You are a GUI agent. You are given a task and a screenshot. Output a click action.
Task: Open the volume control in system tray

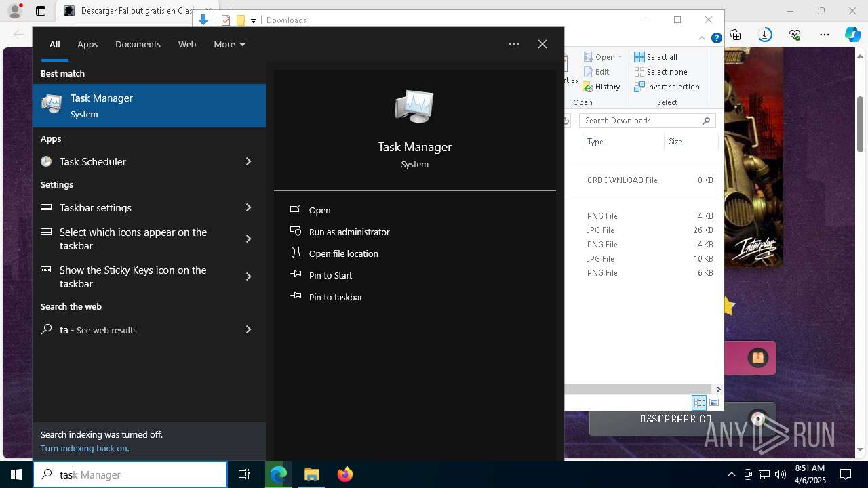pyautogui.click(x=780, y=474)
